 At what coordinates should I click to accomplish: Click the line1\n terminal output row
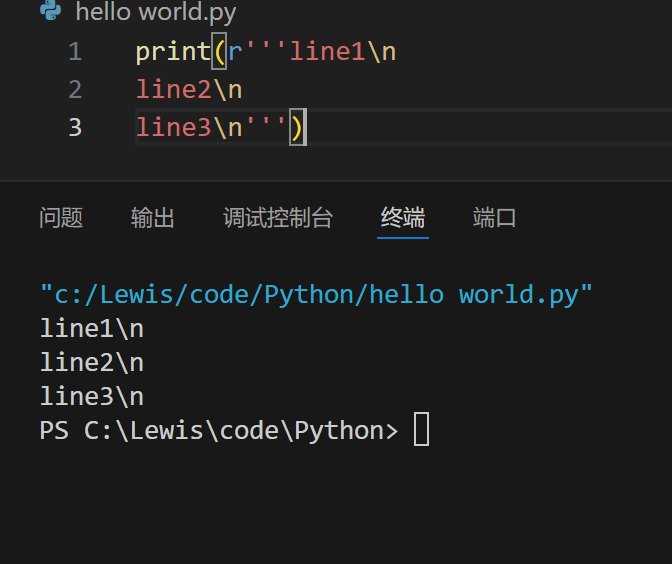coord(92,329)
